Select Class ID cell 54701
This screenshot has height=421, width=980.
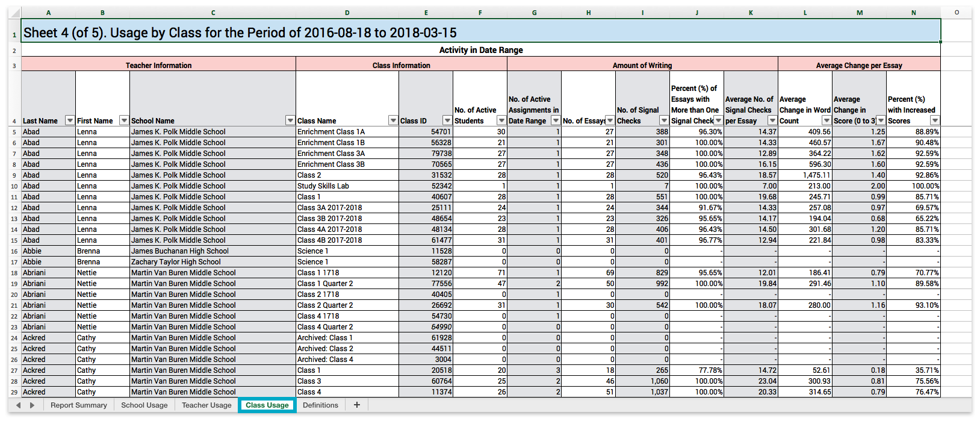coord(426,132)
